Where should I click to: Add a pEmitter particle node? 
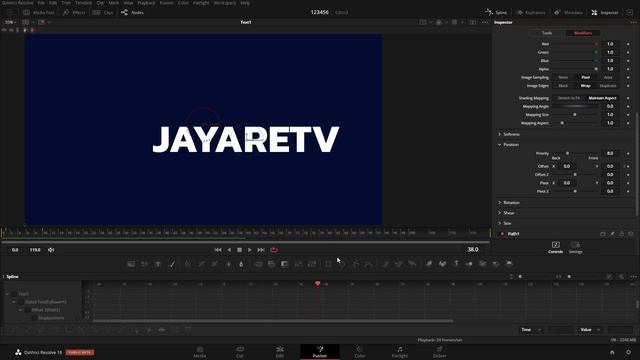click(385, 264)
